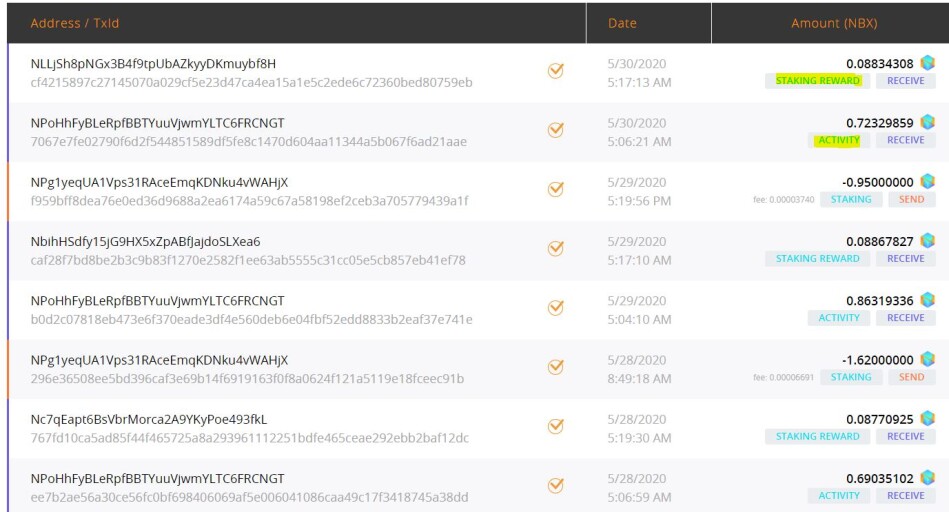
Task: Select address NLLjSh8pNGx3B4f9tpUbAZkyyDKmuybf8H
Action: coord(153,64)
